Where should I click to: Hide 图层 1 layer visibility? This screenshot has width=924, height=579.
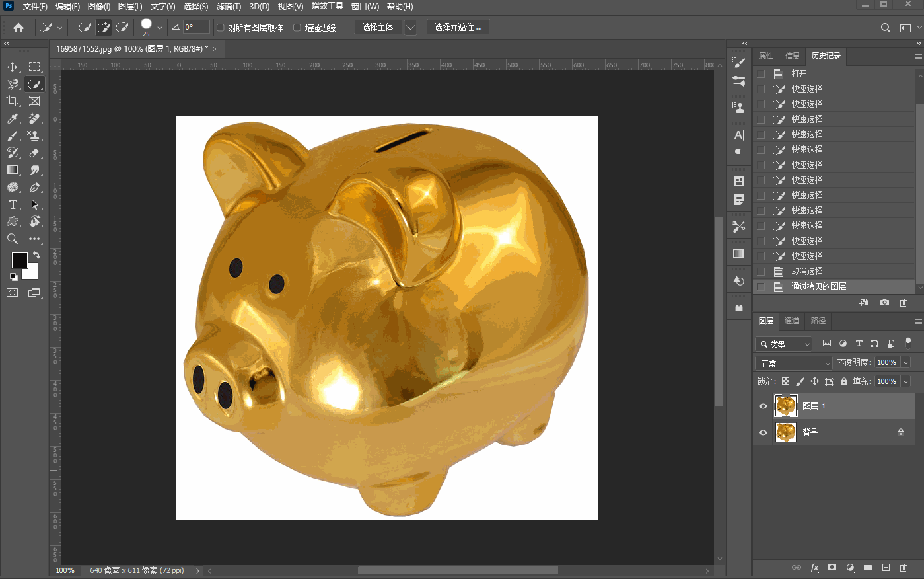point(763,406)
